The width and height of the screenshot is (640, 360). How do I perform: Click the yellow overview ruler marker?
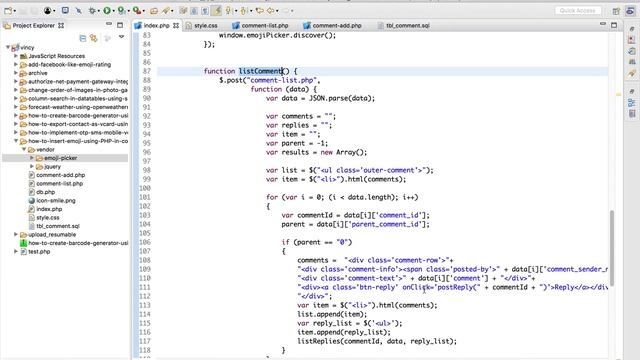tap(619, 94)
